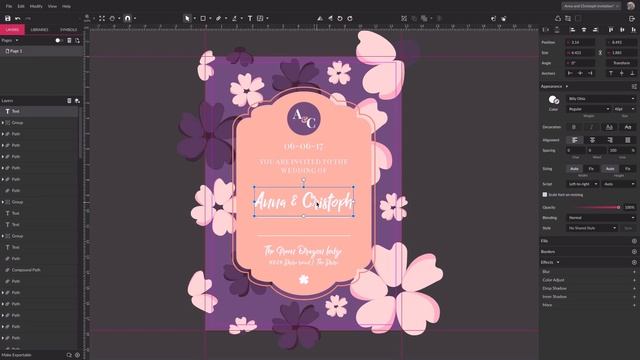Image resolution: width=640 pixels, height=360 pixels.
Task: Click the Align bottom edges icon
Action: click(633, 30)
